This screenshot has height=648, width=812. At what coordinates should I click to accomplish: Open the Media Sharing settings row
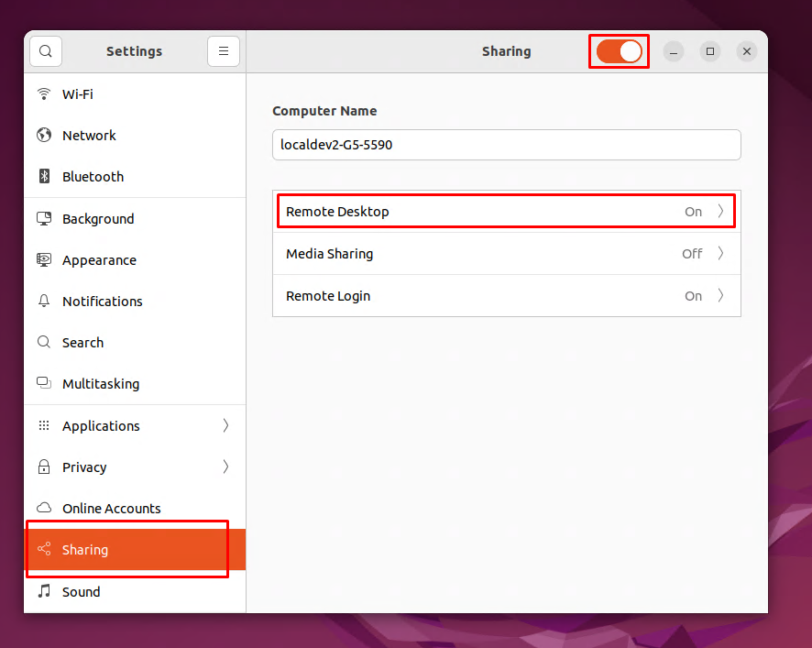507,253
